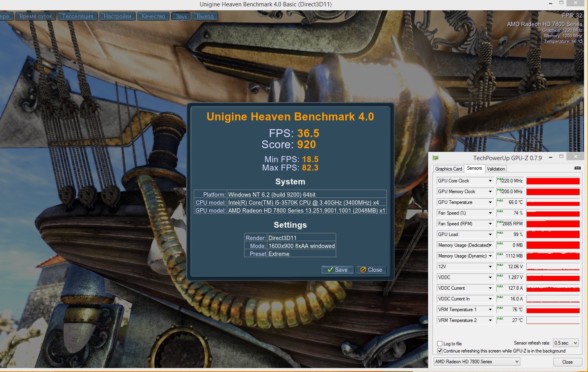The image size is (588, 372).
Task: Click the 66.0 °C GPU temperature reading
Action: coord(510,202)
